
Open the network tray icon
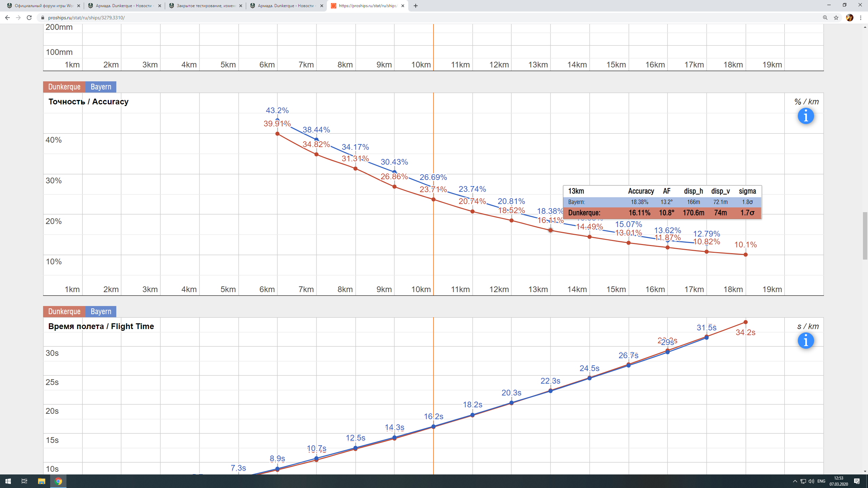pos(803,481)
